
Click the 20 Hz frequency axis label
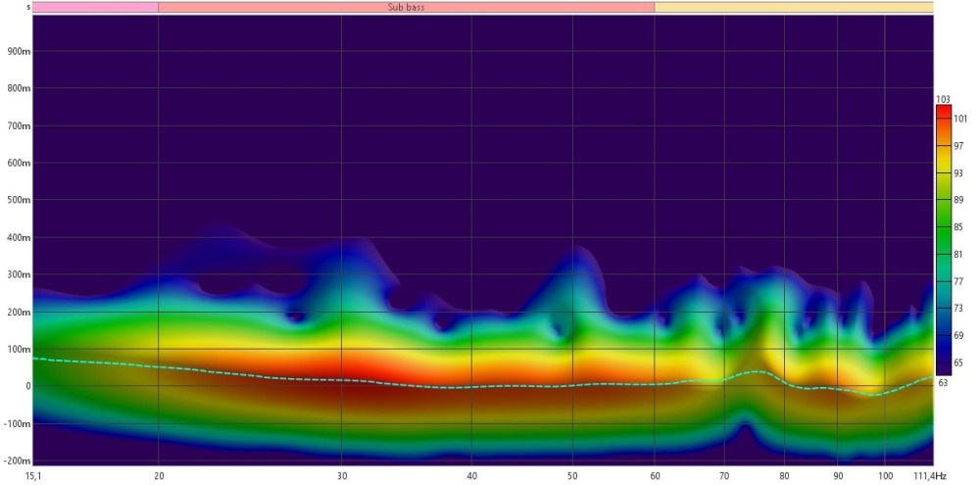pyautogui.click(x=159, y=475)
